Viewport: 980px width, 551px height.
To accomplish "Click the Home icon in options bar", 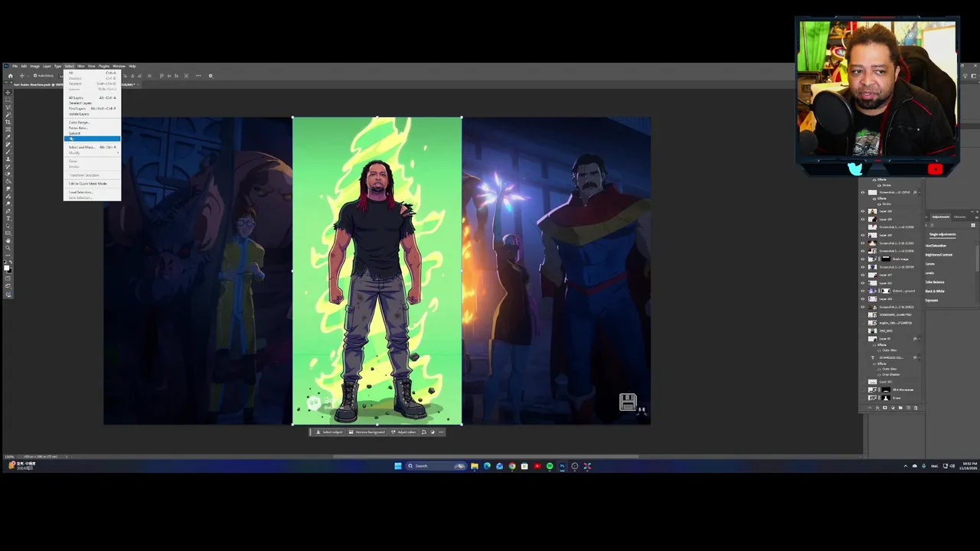I will click(10, 76).
